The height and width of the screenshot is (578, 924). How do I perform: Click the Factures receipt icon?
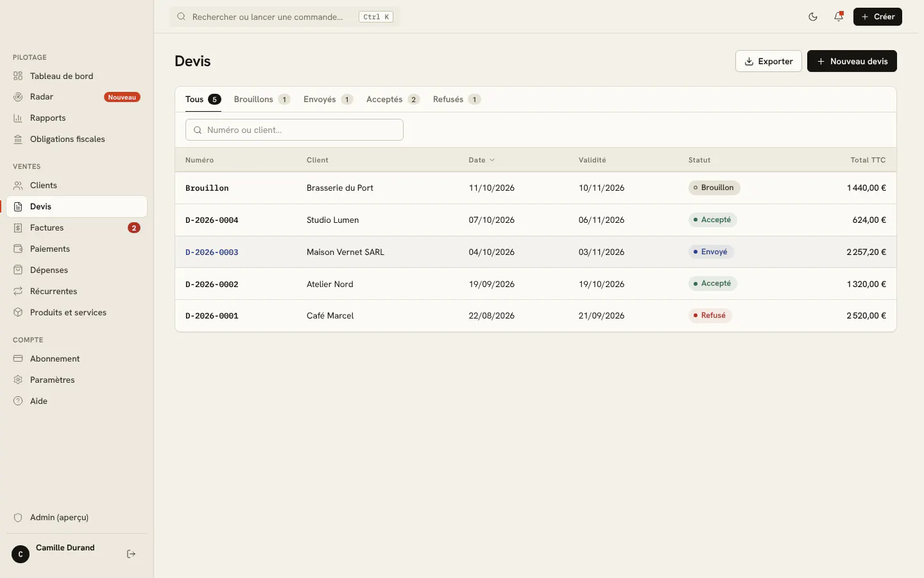click(x=18, y=228)
